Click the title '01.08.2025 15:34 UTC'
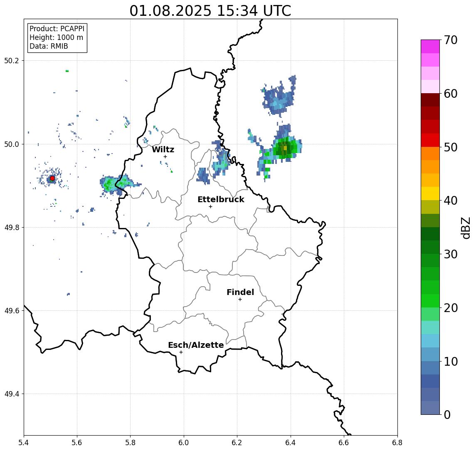This screenshot has width=476, height=451. pyautogui.click(x=210, y=11)
